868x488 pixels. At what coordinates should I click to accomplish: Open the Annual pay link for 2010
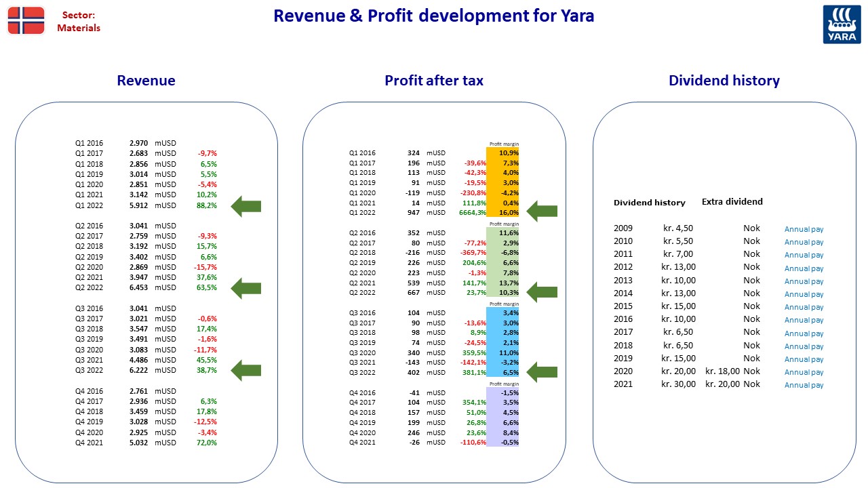coord(804,242)
